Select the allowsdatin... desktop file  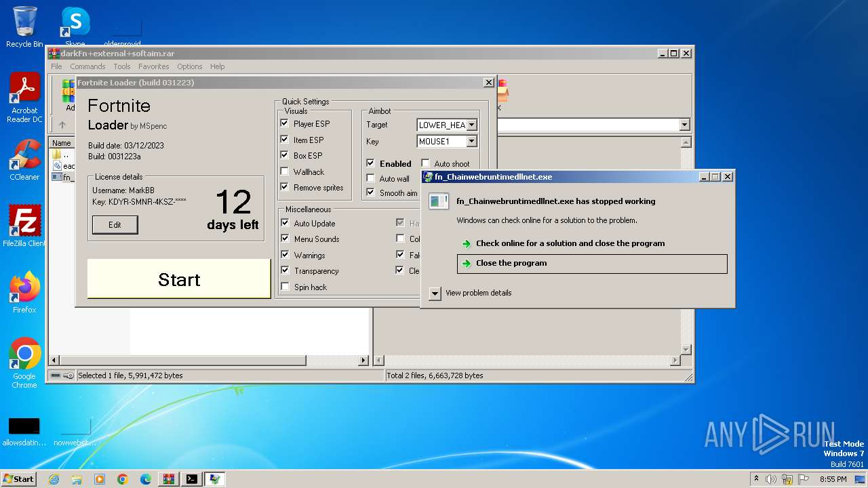[24, 432]
